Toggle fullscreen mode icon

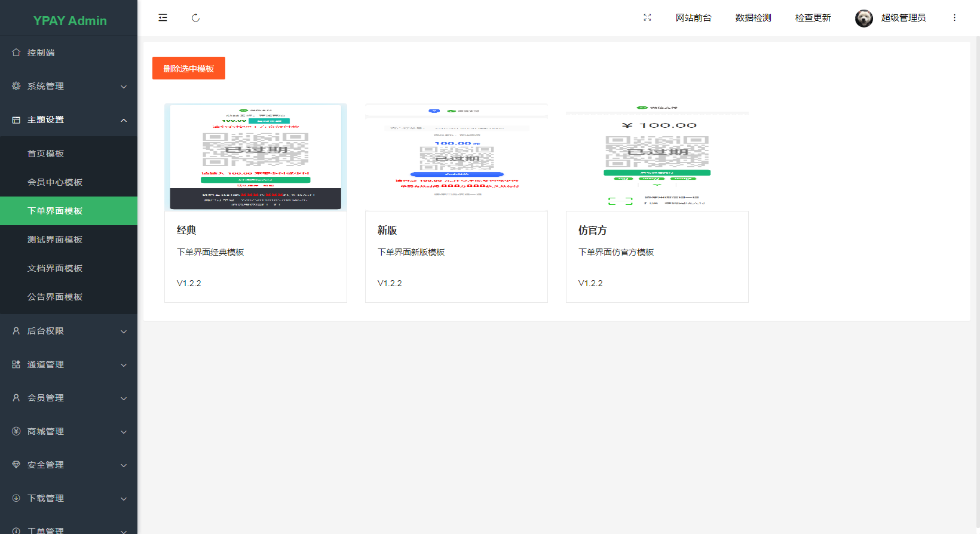[x=647, y=18]
